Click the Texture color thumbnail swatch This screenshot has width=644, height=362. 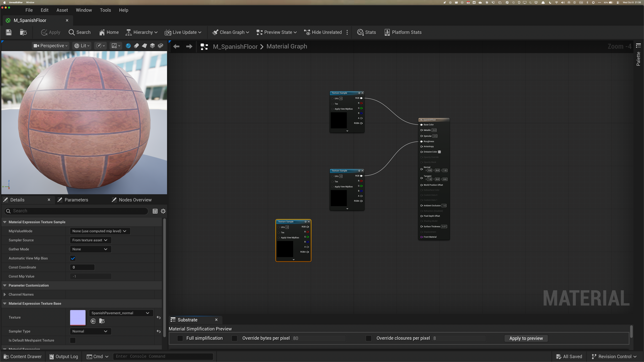(x=78, y=318)
